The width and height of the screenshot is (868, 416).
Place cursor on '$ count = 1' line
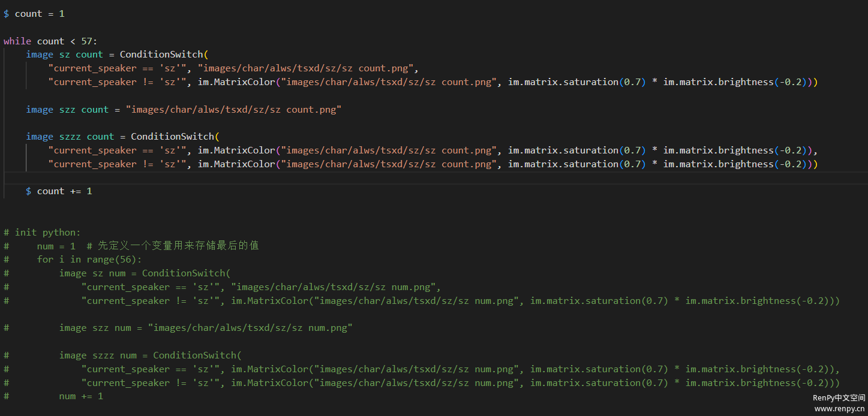tap(34, 14)
